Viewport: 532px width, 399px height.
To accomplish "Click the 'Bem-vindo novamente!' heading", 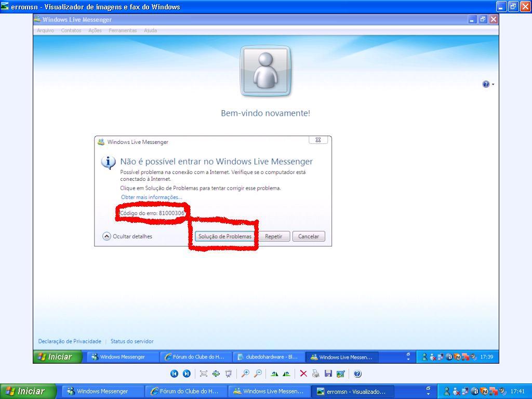I will (x=265, y=113).
